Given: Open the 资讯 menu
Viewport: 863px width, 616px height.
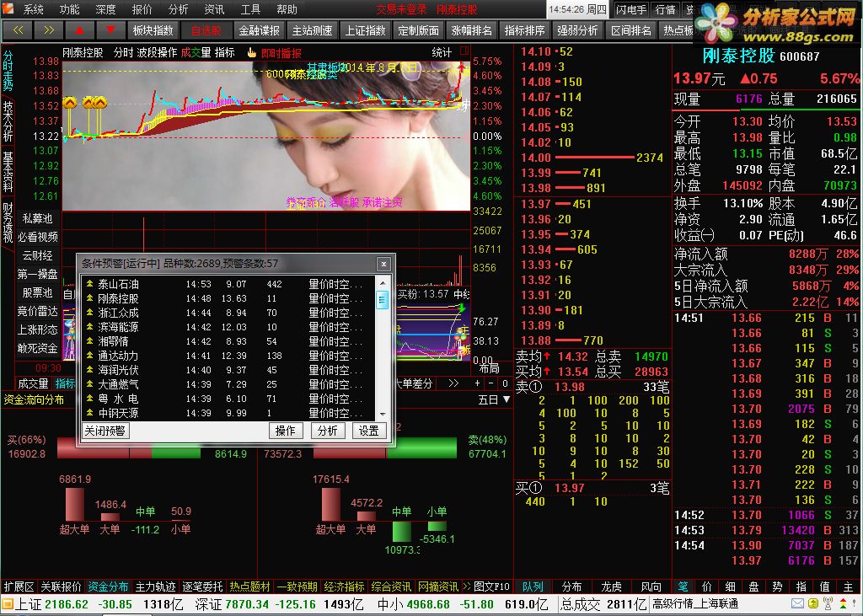Looking at the screenshot, I should coord(214,9).
